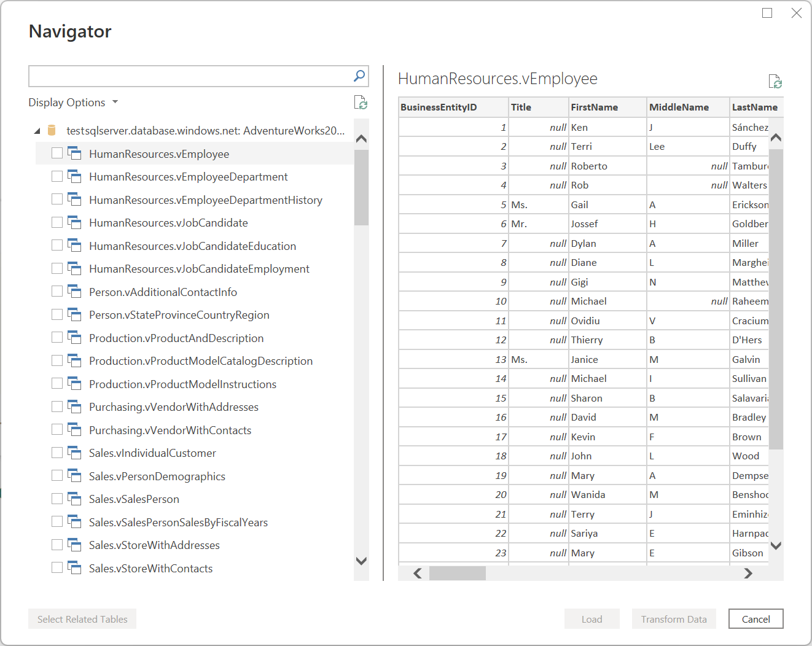Enable the Purchasing.vVendorWithContacts checkbox
812x646 pixels.
tap(57, 429)
